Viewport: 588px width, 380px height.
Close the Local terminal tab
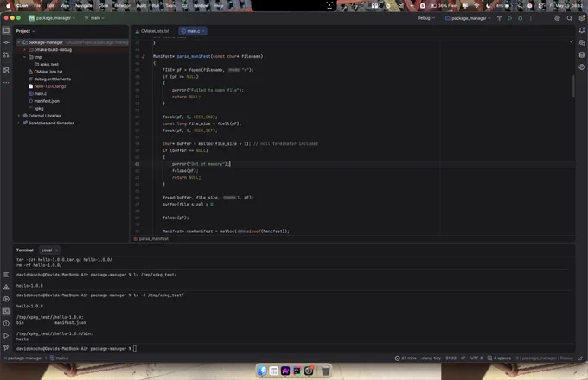[x=56, y=250]
